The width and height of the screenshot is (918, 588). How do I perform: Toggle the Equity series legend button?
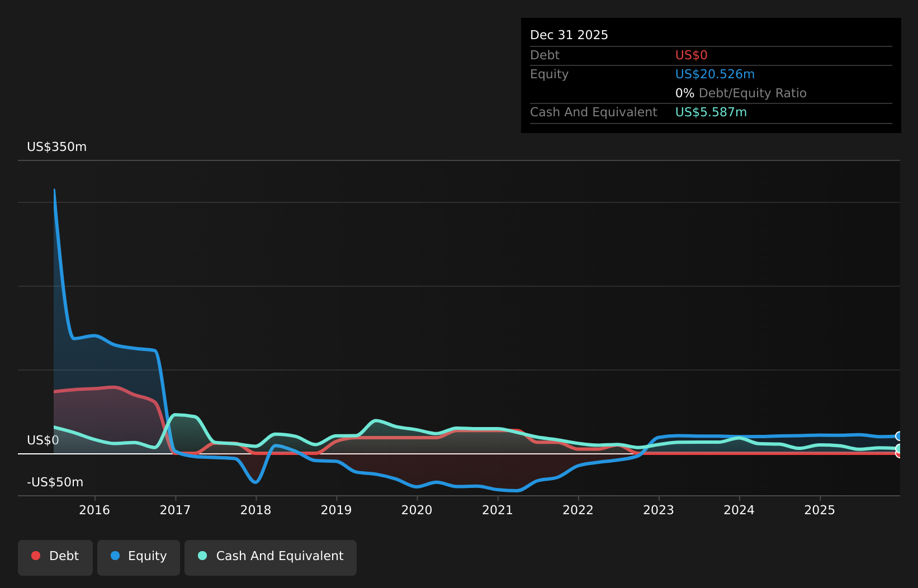[x=139, y=557]
